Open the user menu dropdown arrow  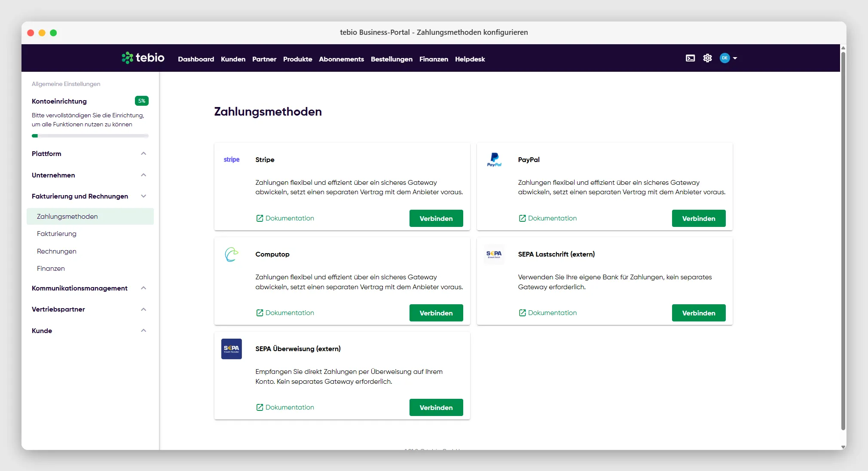[x=735, y=58]
